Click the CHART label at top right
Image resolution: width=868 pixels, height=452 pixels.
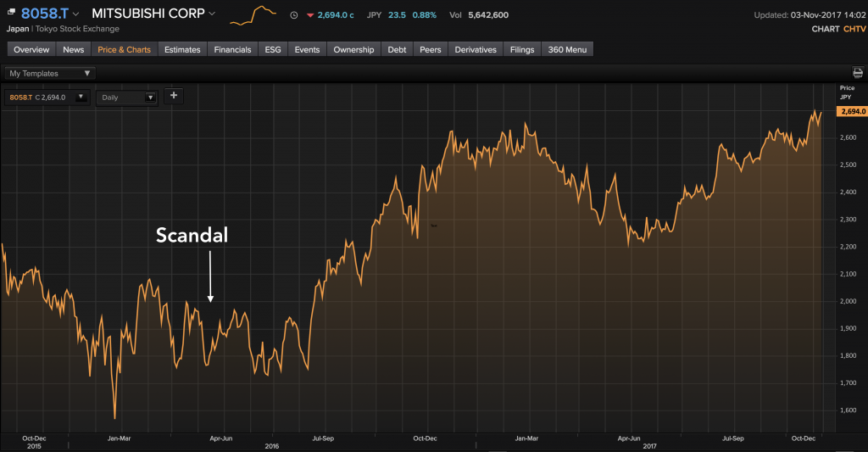826,29
